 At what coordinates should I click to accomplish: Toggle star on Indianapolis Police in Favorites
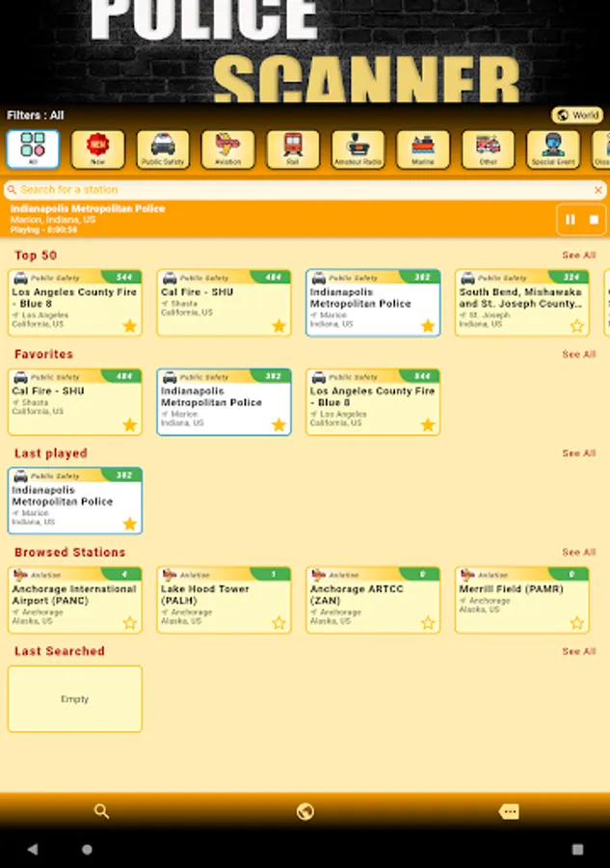pos(278,425)
